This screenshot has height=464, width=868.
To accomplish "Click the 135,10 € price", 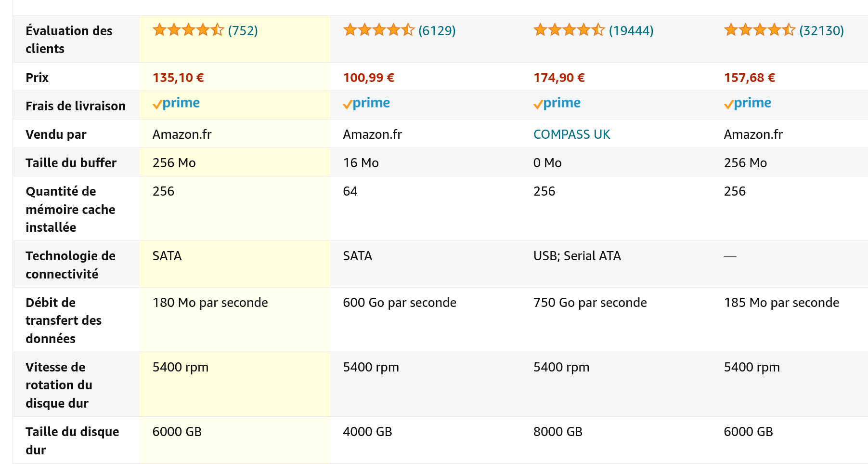I will coord(178,78).
